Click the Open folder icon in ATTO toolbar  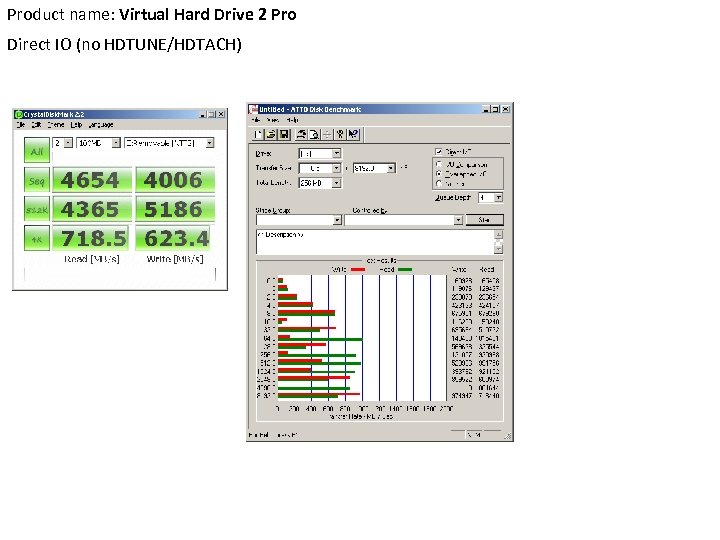271,135
